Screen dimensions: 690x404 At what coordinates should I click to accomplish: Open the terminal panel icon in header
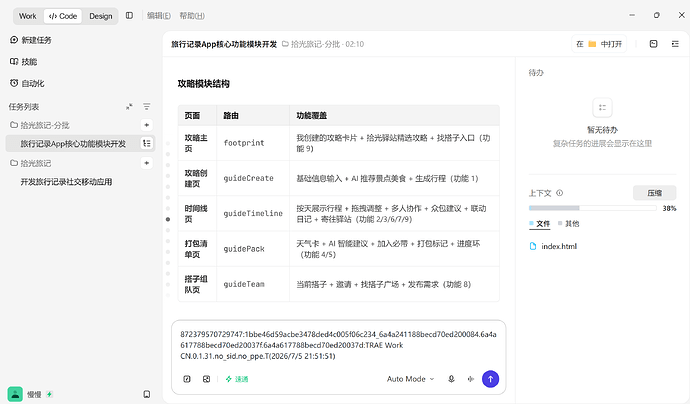[x=653, y=44]
